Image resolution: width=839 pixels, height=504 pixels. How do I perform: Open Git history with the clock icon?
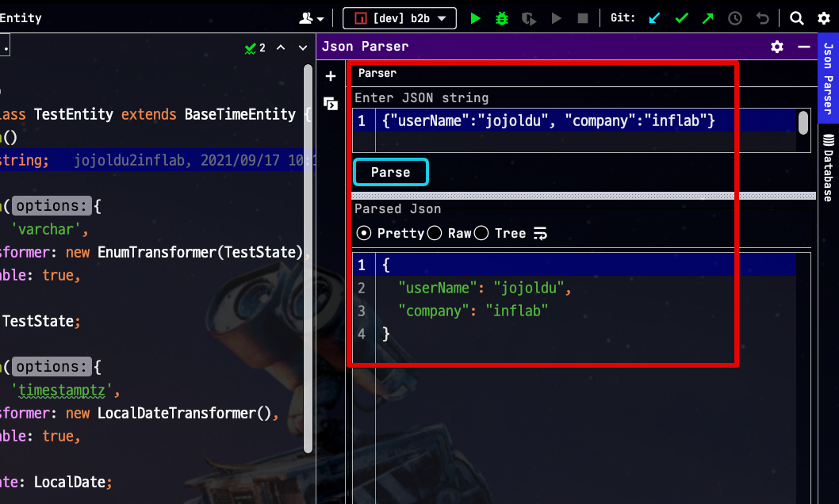click(734, 17)
